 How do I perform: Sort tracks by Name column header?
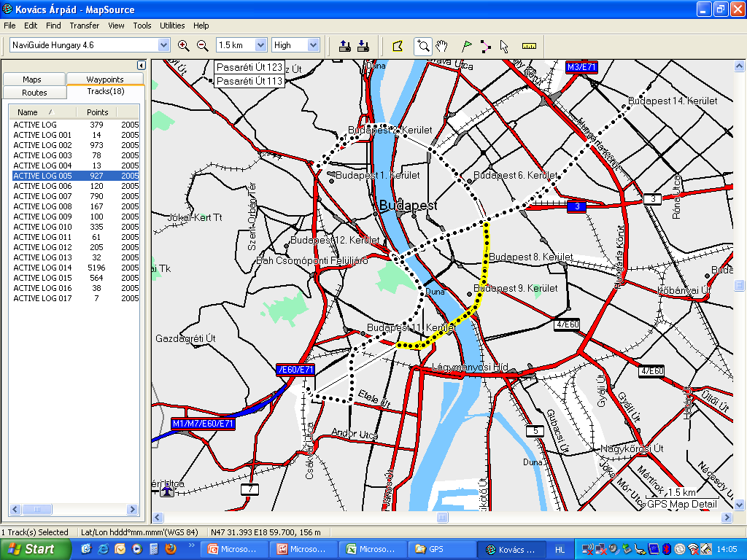point(42,112)
